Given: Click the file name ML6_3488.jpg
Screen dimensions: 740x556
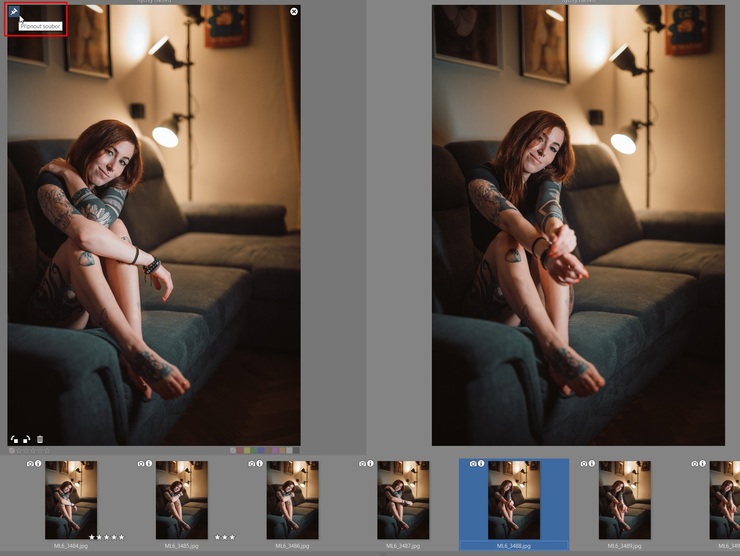Looking at the screenshot, I should click(x=514, y=546).
